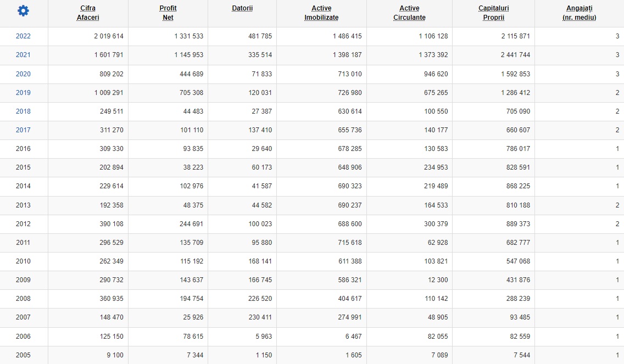Open the 2021 year link

[x=23, y=55]
